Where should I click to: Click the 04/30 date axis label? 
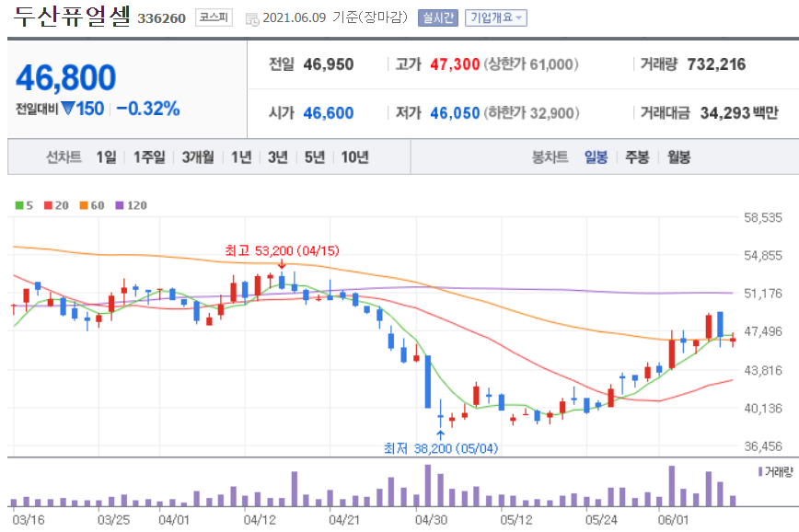click(431, 520)
